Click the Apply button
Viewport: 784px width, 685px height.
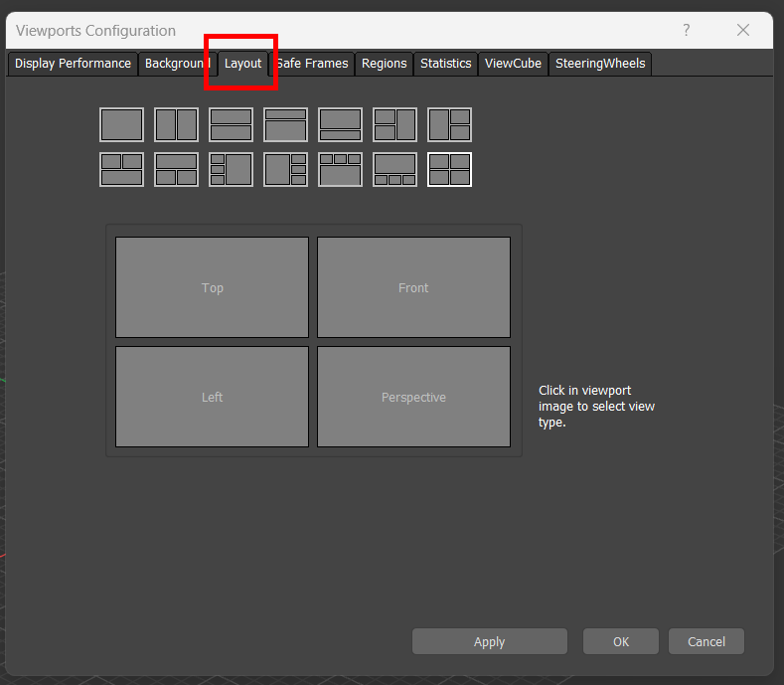pos(490,641)
